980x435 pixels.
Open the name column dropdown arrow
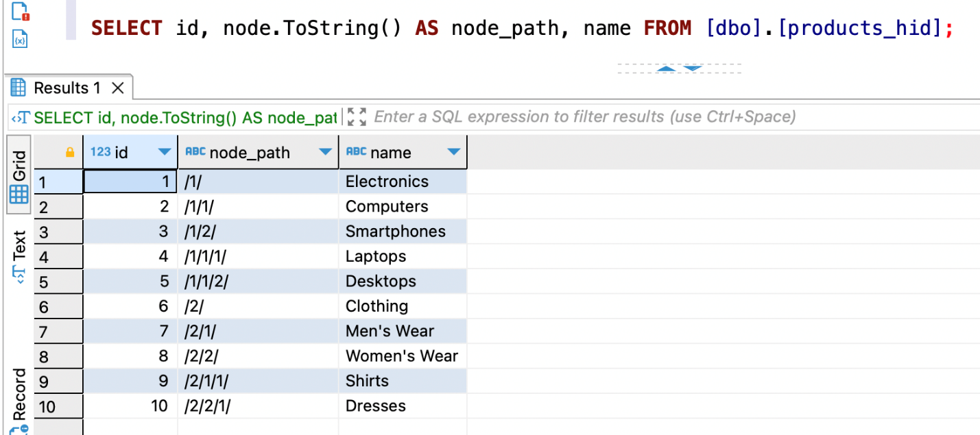point(453,153)
